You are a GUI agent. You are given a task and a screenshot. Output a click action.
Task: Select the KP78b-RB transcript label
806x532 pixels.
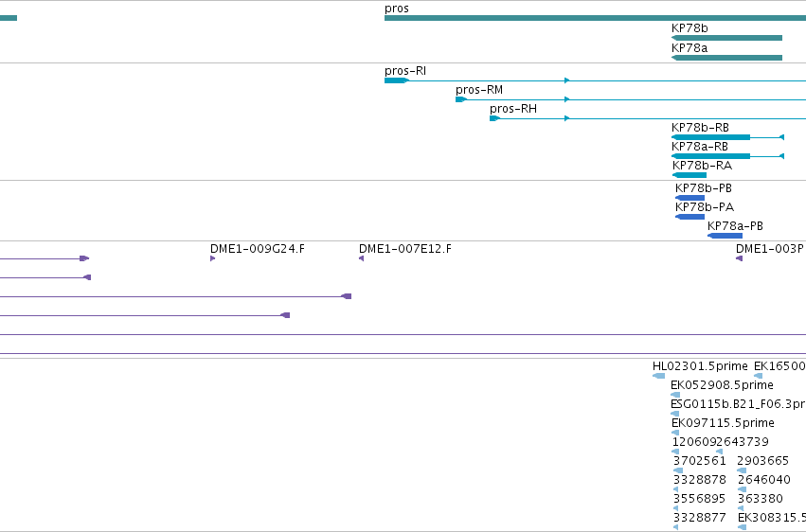[700, 128]
